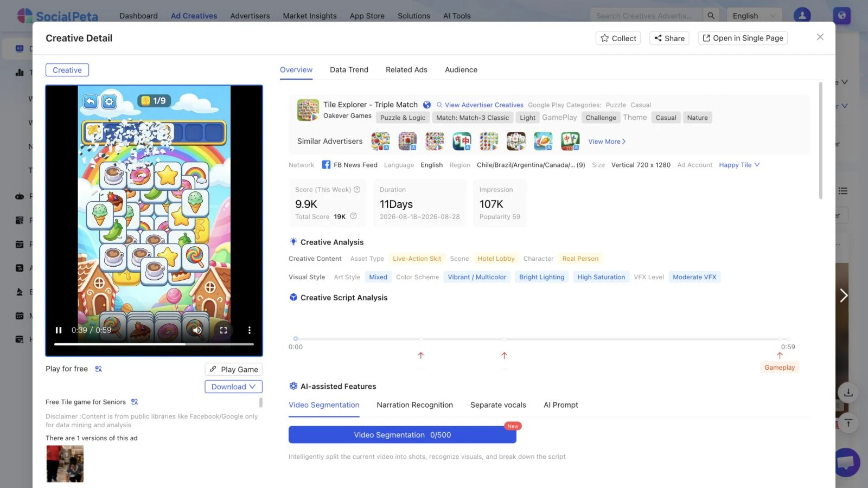
Task: Click the Total Score help icon
Action: click(x=354, y=216)
